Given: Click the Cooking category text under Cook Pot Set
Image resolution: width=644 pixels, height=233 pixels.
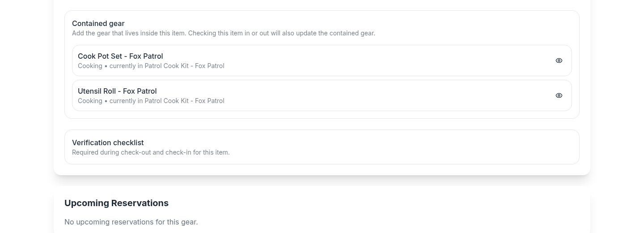Looking at the screenshot, I should pyautogui.click(x=90, y=66).
